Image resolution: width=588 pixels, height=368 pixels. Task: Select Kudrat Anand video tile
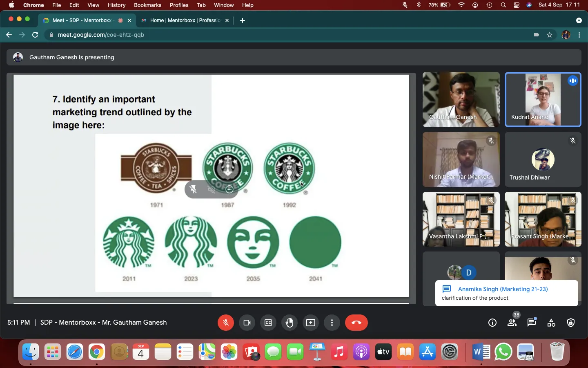pos(543,99)
